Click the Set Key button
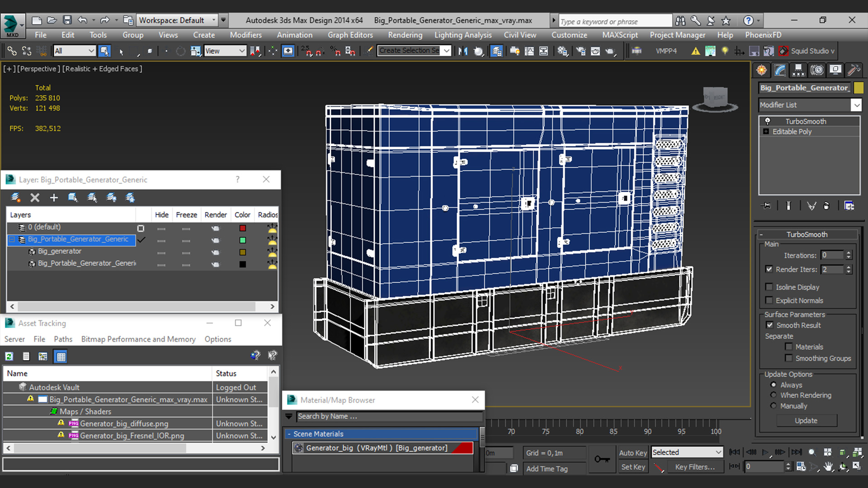 tap(632, 467)
